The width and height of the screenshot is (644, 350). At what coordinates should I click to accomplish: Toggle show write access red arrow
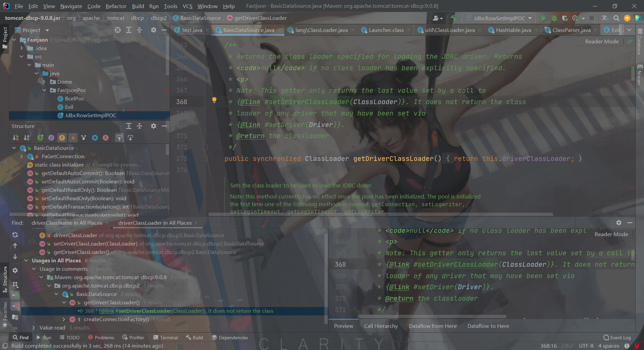pyautogui.click(x=15, y=306)
